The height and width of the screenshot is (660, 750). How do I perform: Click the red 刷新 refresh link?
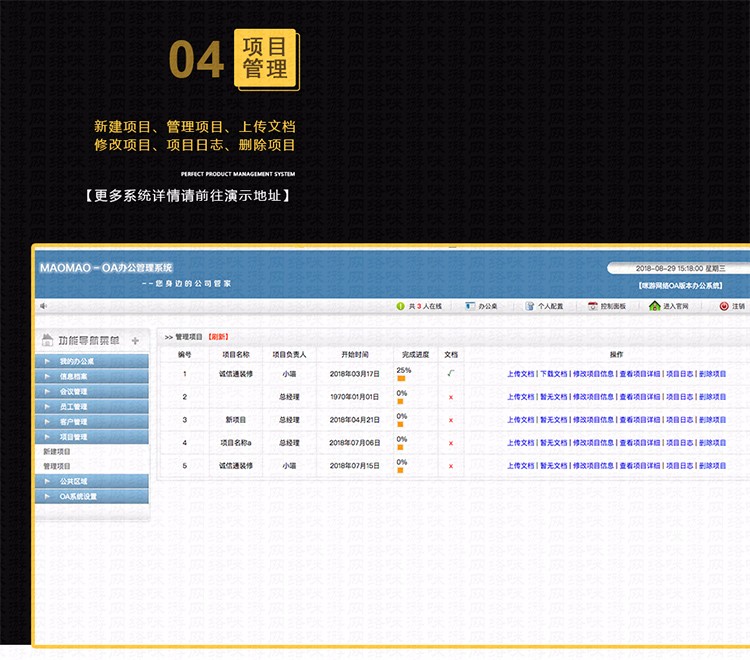click(x=218, y=337)
